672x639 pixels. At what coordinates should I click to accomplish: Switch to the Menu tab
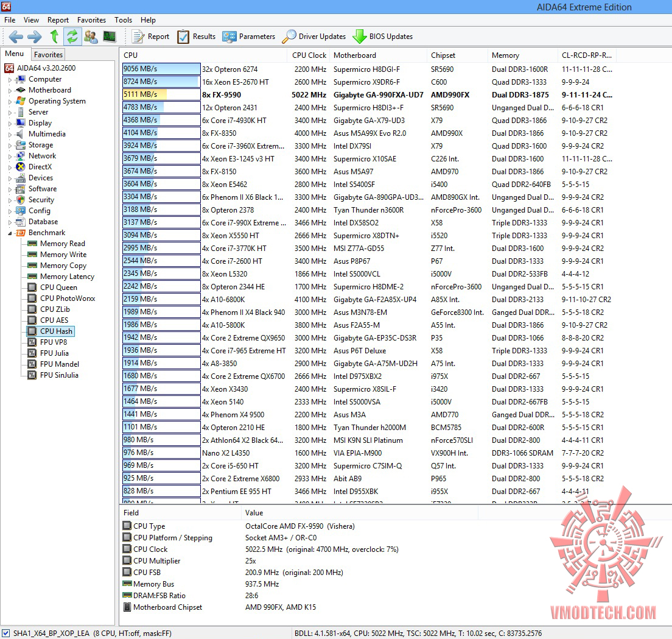(x=15, y=54)
